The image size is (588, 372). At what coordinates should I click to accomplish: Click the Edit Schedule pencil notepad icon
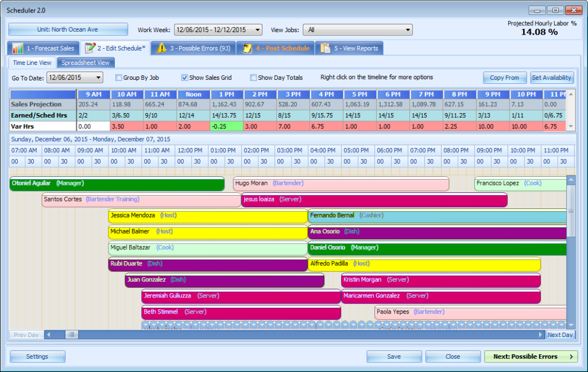90,48
